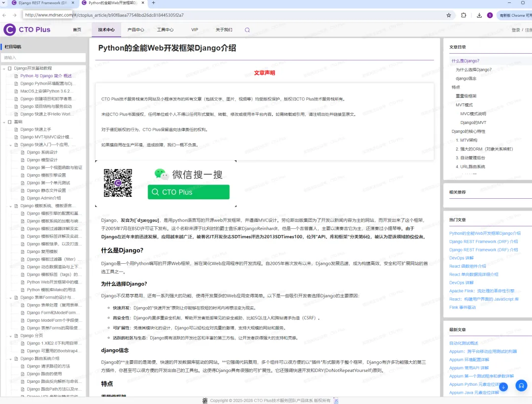Image resolution: width=532 pixels, height=404 pixels.
Task: Click the 有新版 Chrome 可用 update button
Action: click(x=514, y=15)
